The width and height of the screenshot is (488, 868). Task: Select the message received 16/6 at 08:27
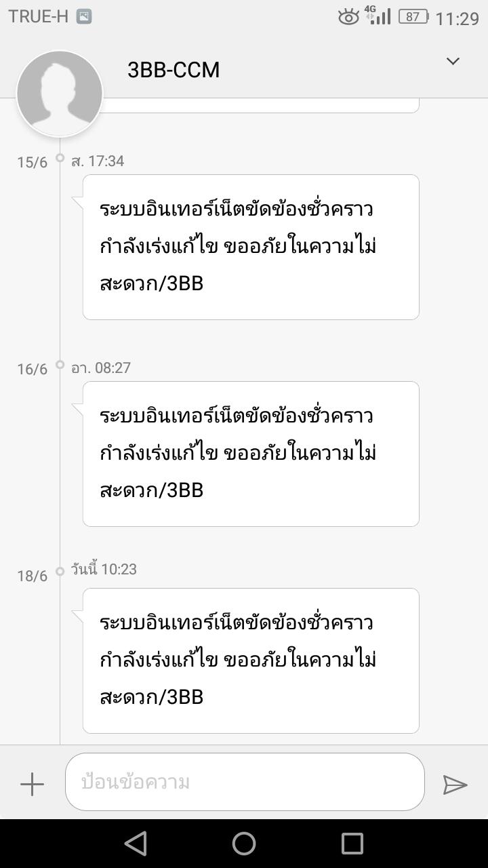click(x=251, y=454)
